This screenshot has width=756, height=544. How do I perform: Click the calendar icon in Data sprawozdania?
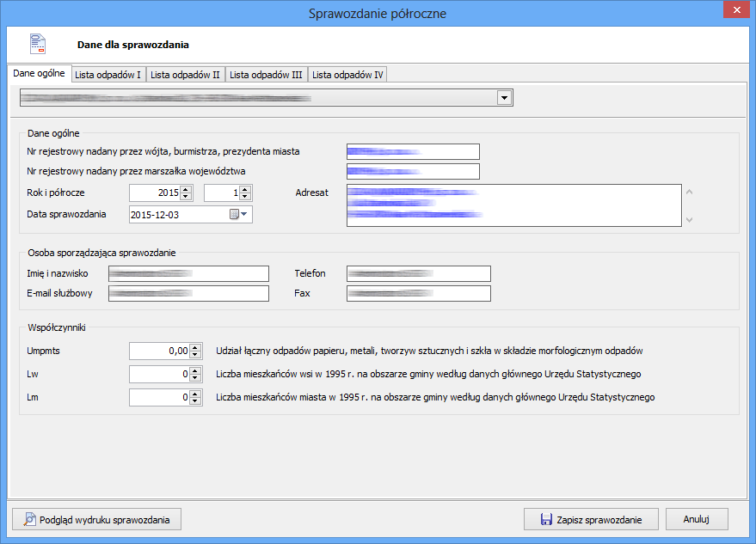coord(235,214)
